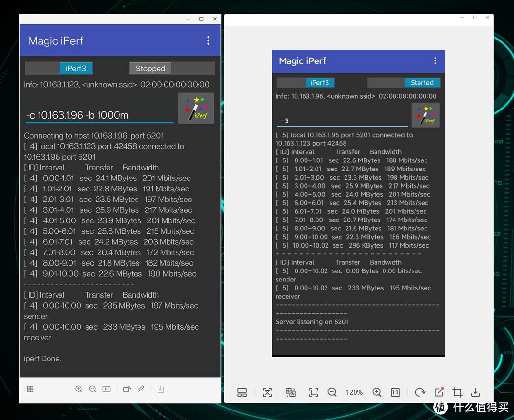Screen dimensions: 514x420
Task: Open the overflow menu in right Magic iPerf
Action: [435, 61]
